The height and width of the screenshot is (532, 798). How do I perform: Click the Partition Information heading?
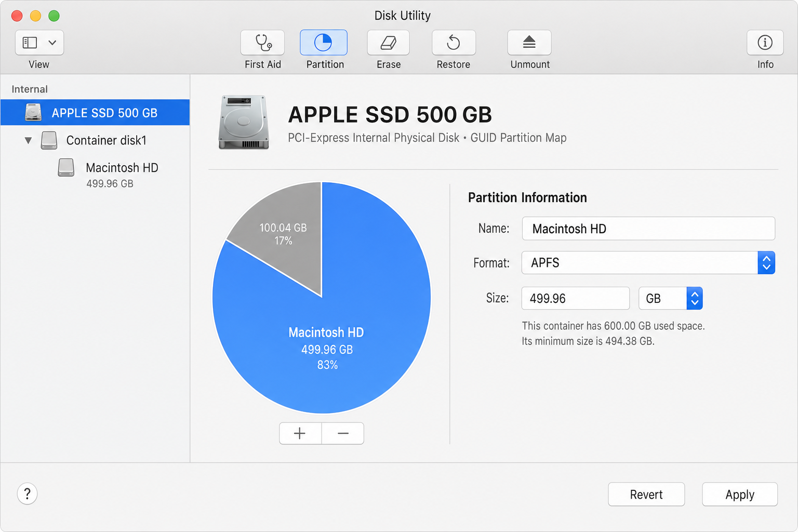point(527,197)
